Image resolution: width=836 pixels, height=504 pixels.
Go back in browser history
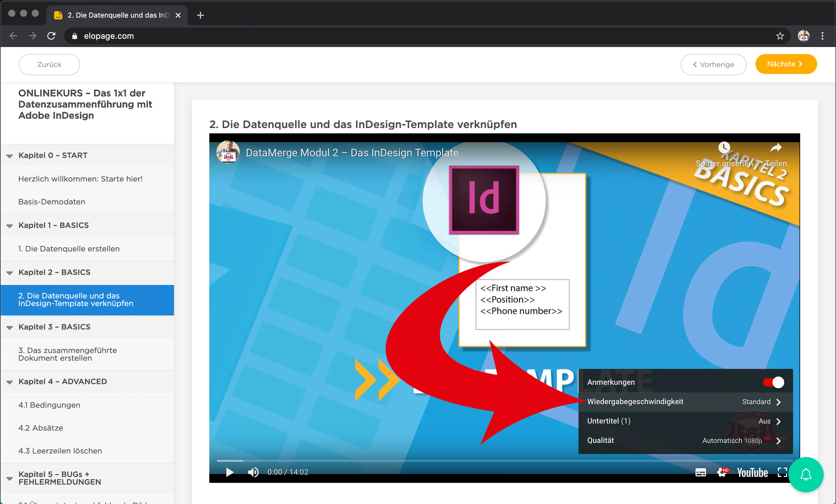(x=14, y=36)
